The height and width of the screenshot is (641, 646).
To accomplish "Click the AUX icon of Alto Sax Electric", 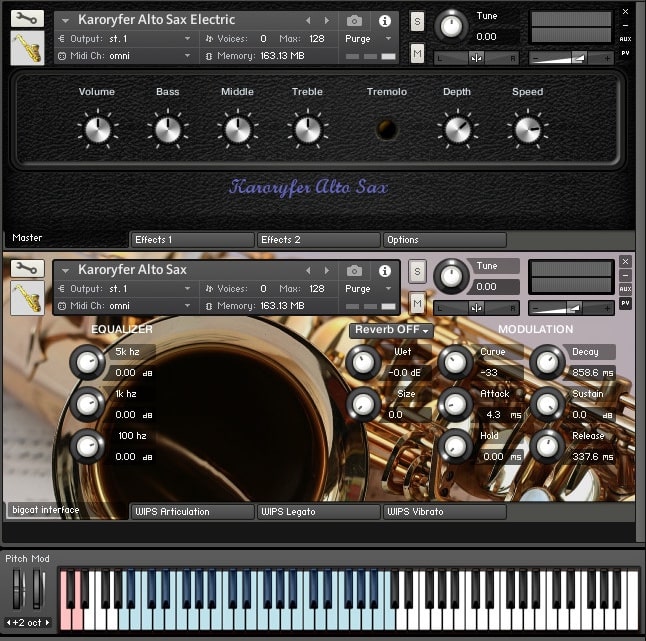I will [626, 39].
